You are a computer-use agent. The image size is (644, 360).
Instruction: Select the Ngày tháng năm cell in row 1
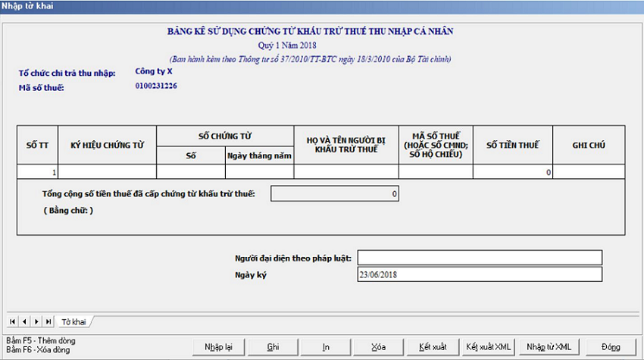click(259, 173)
